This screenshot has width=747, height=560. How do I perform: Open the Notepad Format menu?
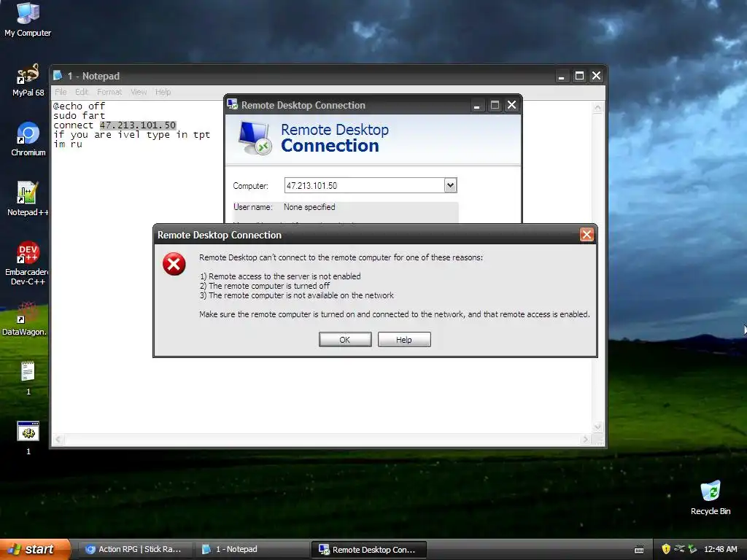coord(109,92)
